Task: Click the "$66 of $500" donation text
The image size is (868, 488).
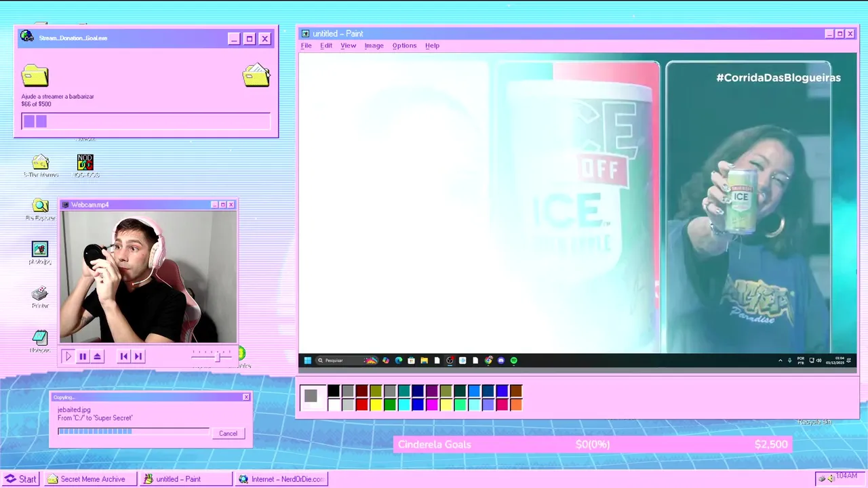Action: [x=36, y=104]
